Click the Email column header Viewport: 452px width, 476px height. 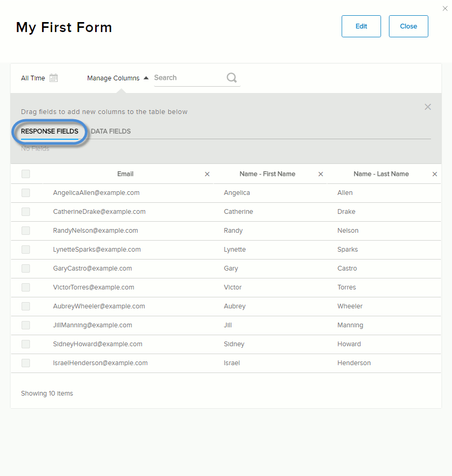(125, 174)
